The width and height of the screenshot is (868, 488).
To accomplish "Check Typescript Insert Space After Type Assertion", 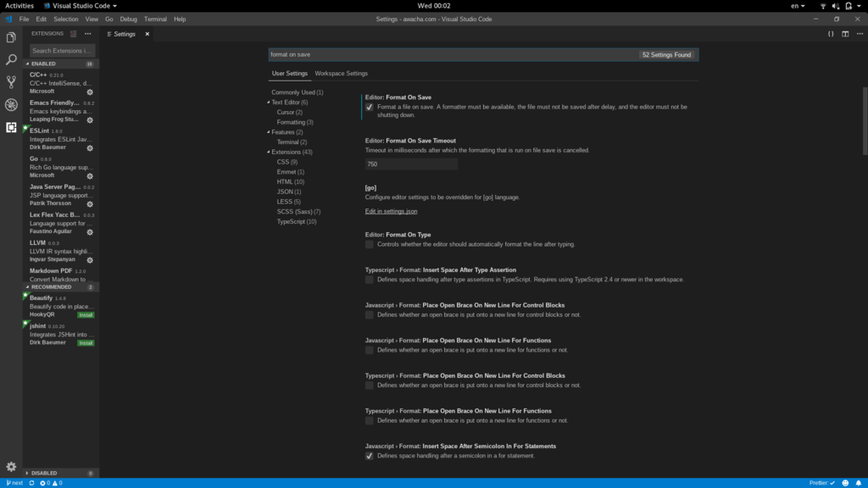I will click(370, 280).
